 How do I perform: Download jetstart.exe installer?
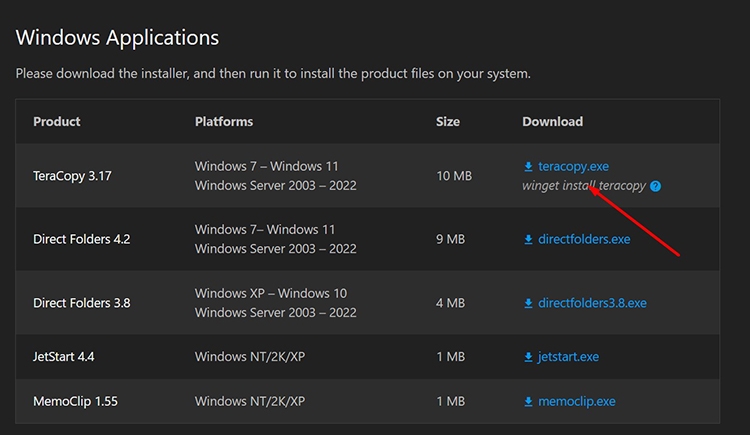click(x=568, y=357)
